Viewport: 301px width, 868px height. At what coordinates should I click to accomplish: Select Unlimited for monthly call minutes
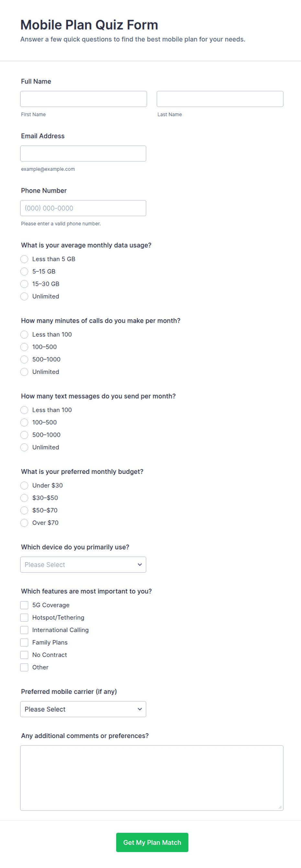(x=24, y=372)
